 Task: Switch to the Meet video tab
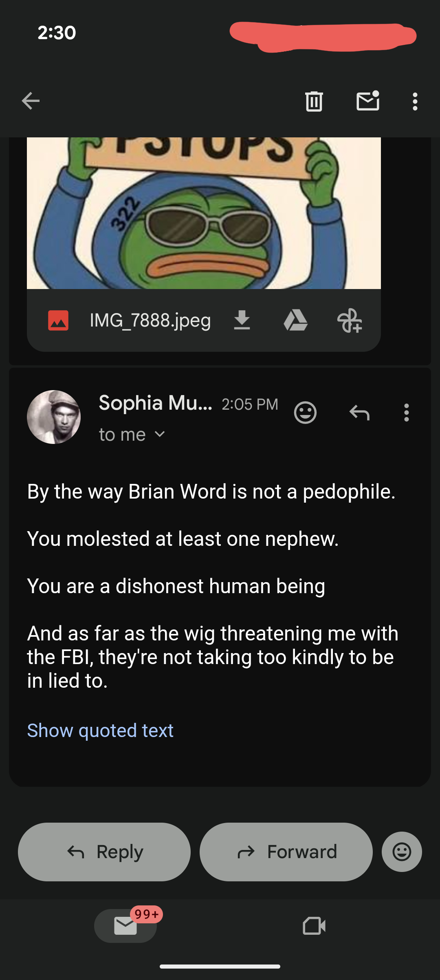(x=314, y=925)
